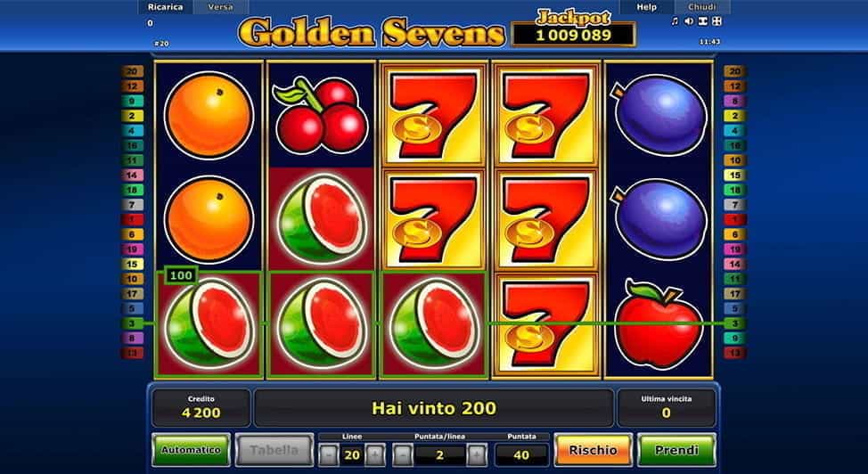The height and width of the screenshot is (474, 868).
Task: Click the top orange symbol on the first reel
Action: [209, 115]
